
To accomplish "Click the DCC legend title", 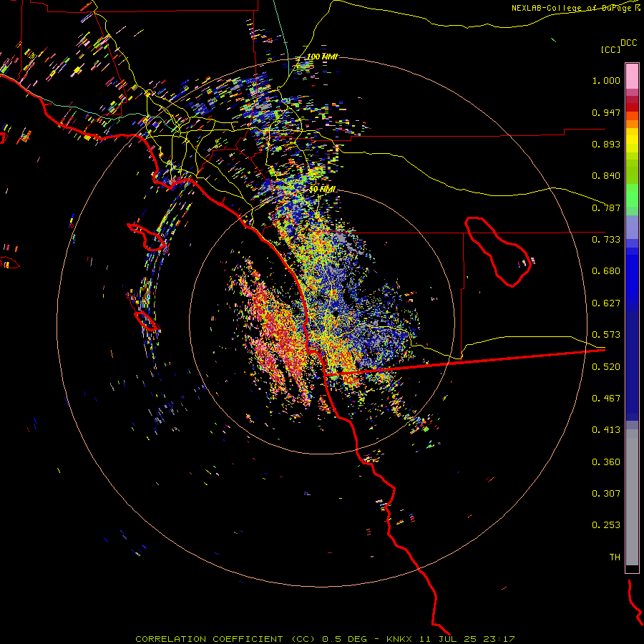I will tap(629, 43).
